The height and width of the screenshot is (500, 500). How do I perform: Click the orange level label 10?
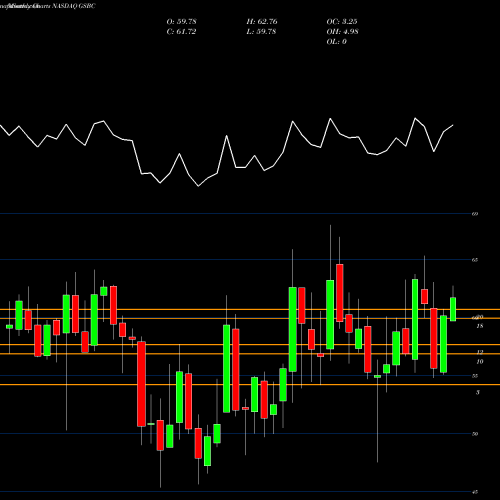tap(480, 361)
